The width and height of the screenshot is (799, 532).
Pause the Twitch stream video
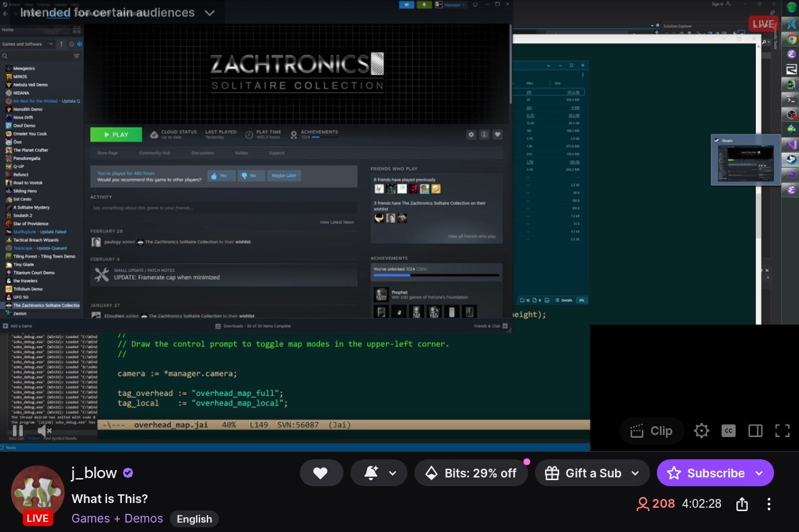coord(18,430)
